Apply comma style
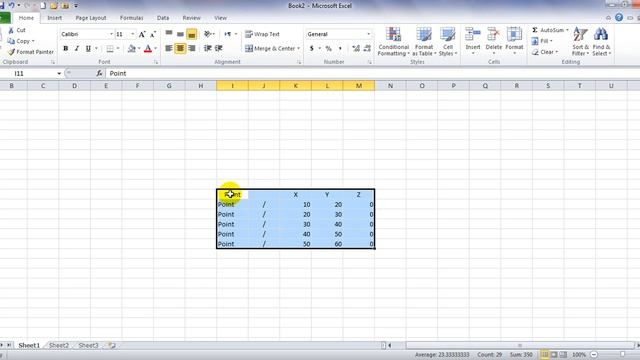Viewport: 640px width, 360px height. click(x=340, y=49)
